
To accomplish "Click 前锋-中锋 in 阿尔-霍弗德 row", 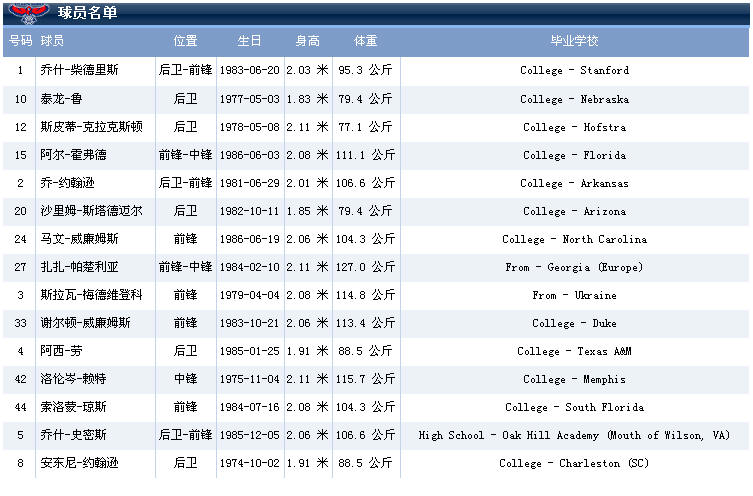I will (185, 155).
